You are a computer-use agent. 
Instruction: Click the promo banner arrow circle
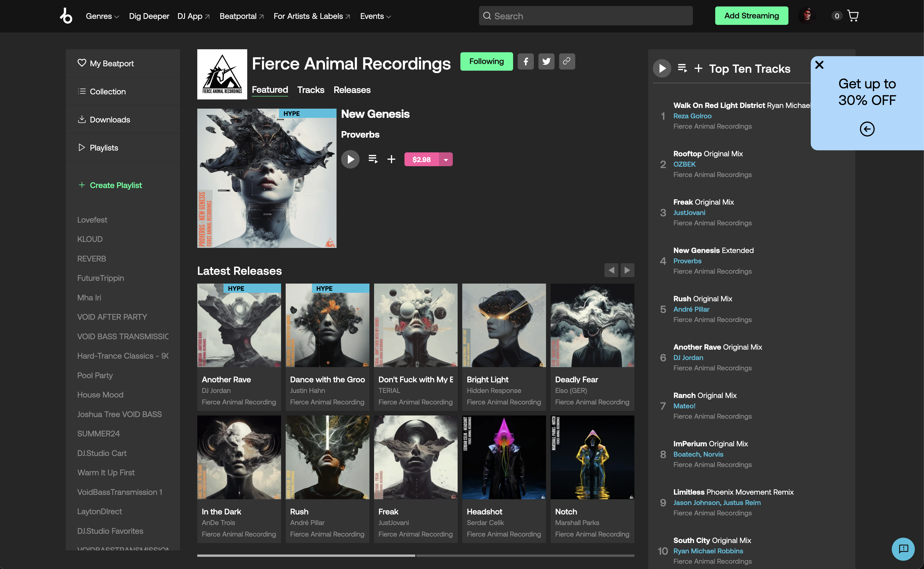867,129
